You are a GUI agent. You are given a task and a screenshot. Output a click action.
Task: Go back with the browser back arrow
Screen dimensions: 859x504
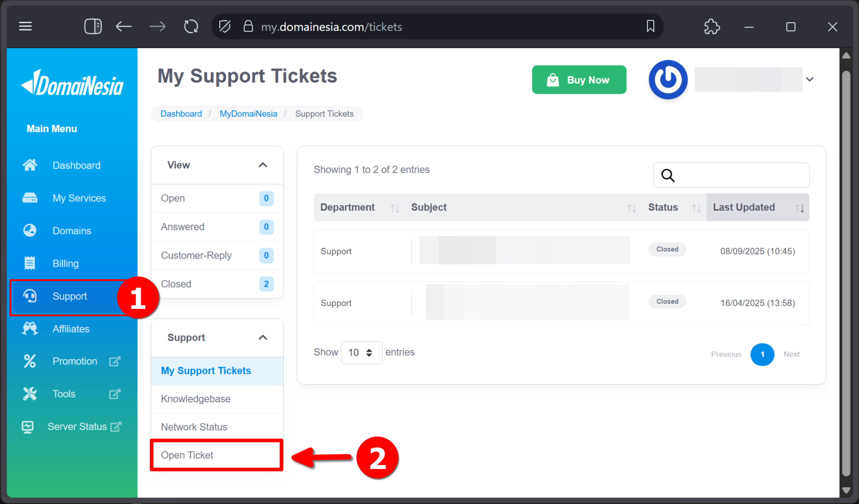click(x=124, y=27)
